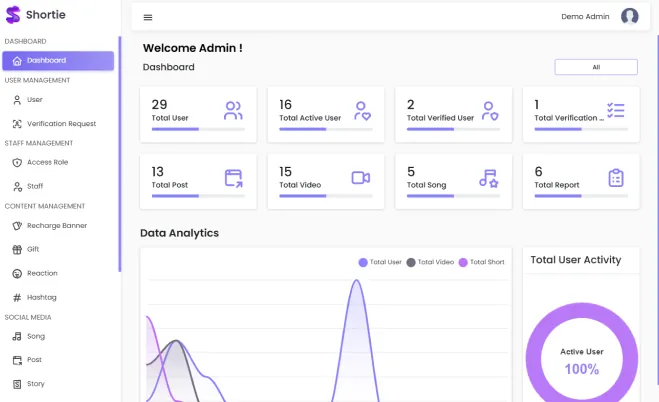Screen dimensions: 659x402
Task: Click the Total Report card progress bar
Action: (581, 196)
